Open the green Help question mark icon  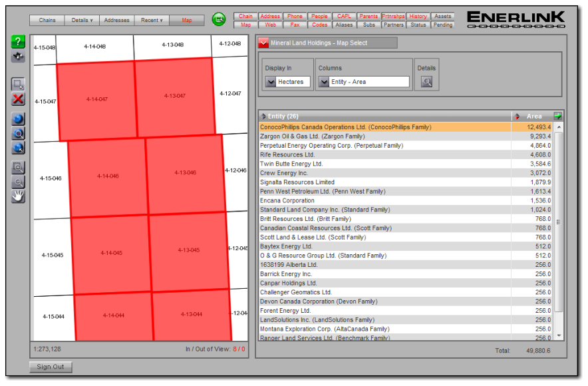(x=18, y=42)
